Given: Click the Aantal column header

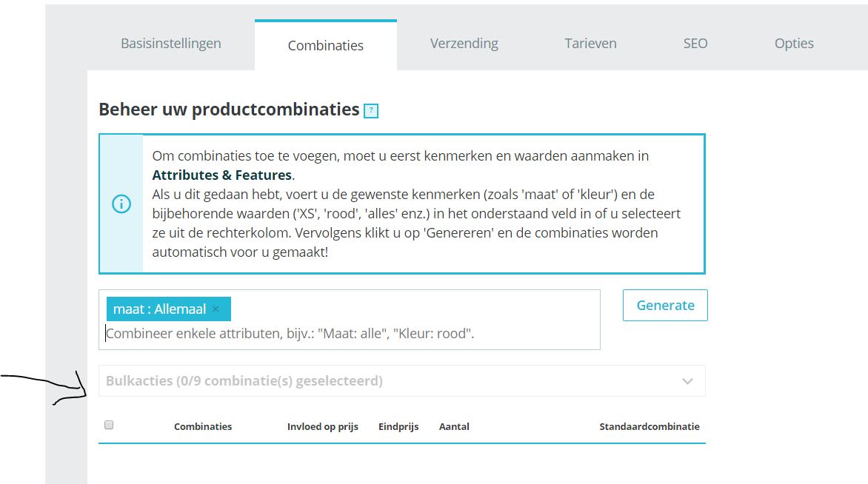Looking at the screenshot, I should click(454, 426).
